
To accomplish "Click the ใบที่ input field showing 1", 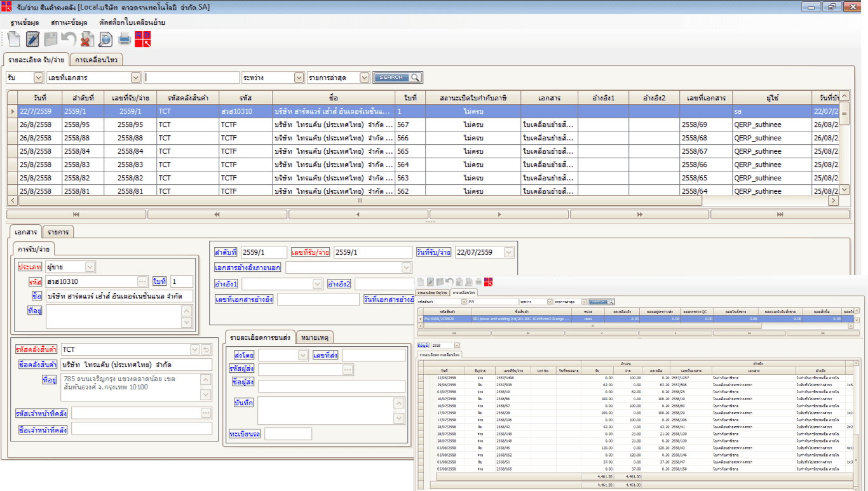I will tap(182, 281).
